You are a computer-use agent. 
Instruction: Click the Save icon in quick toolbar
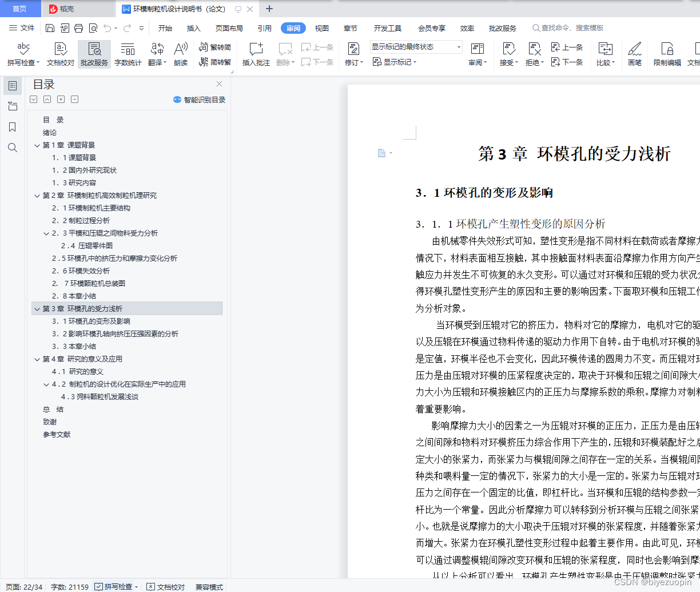point(50,28)
